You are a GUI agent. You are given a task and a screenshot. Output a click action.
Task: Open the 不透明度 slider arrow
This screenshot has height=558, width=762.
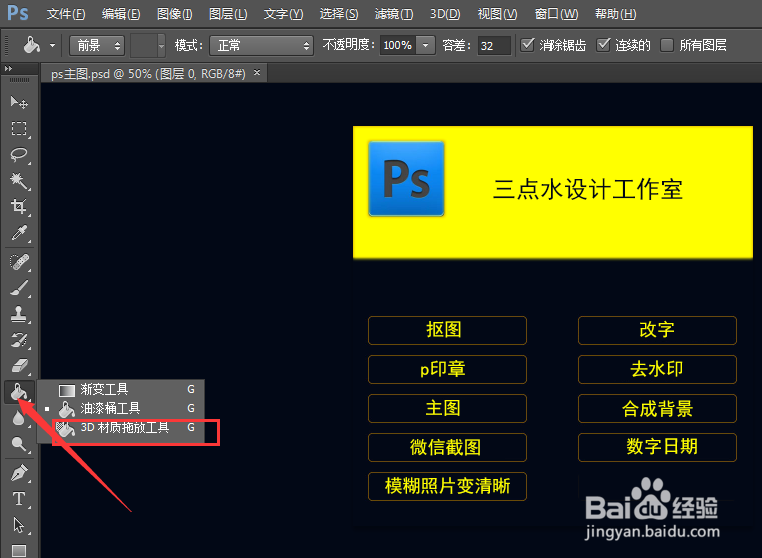tap(426, 46)
